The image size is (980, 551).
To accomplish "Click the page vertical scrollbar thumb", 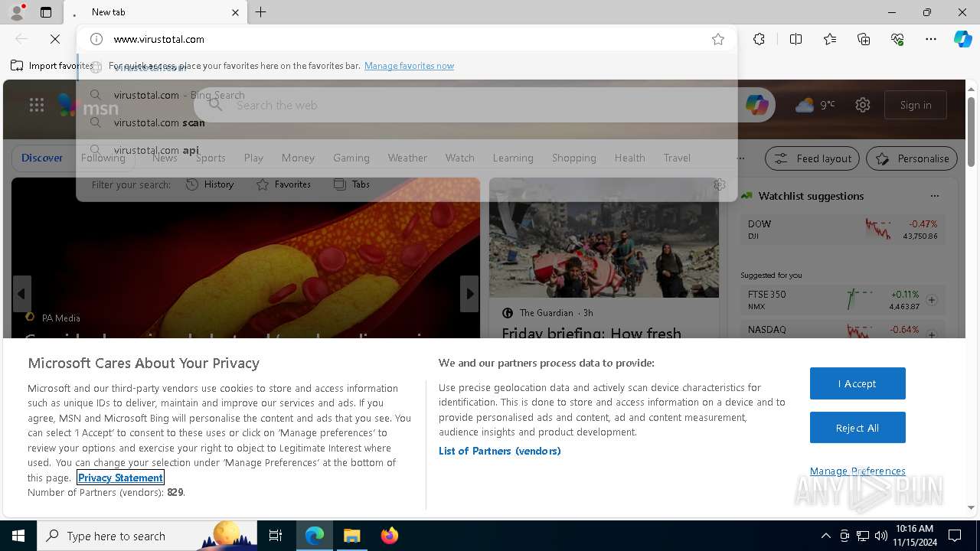I will 972,132.
